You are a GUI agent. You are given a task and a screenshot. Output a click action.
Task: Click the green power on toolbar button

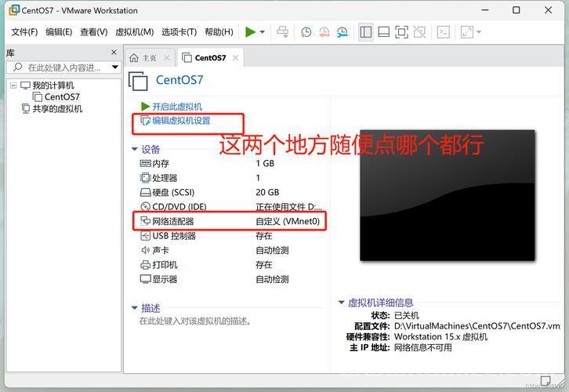(x=250, y=32)
